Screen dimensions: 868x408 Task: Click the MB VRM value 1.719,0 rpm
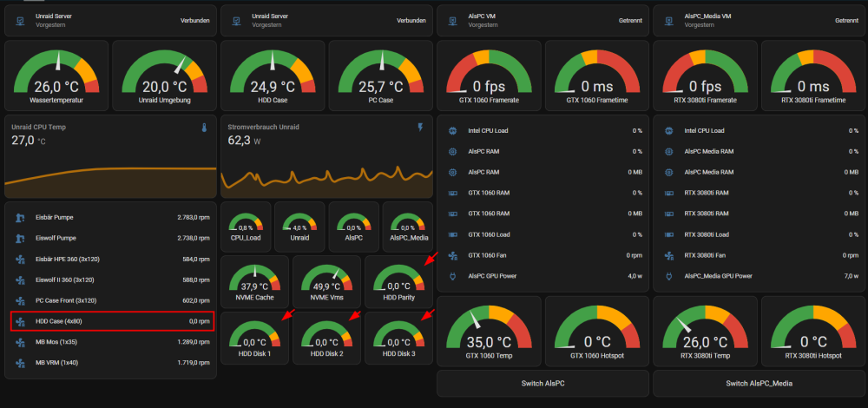click(194, 363)
